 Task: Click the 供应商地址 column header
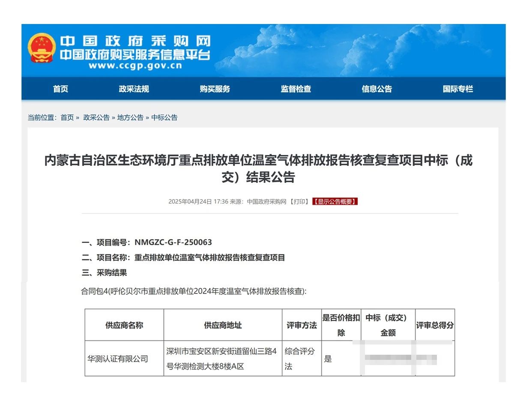tap(223, 326)
